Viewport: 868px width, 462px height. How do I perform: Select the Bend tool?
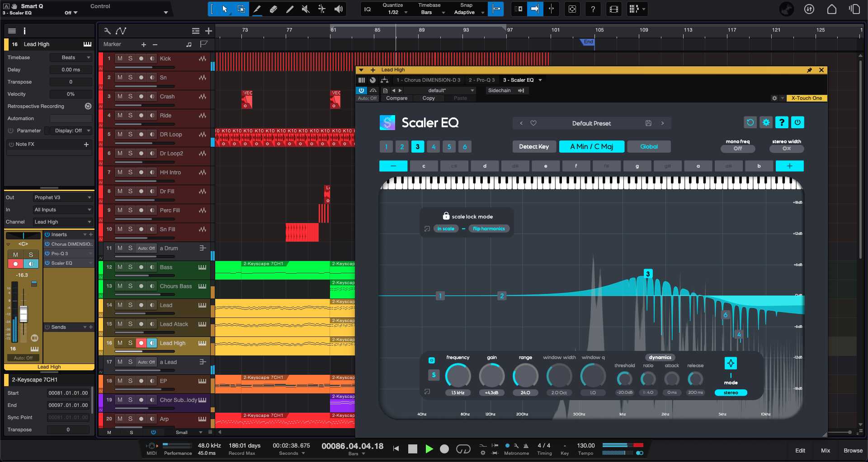coord(322,9)
